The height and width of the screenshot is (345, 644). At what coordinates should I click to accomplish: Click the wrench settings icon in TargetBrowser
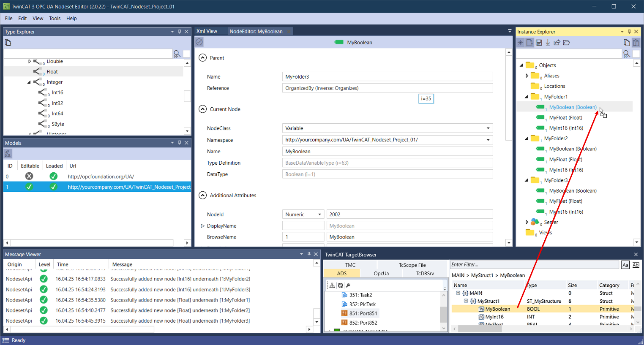(348, 285)
